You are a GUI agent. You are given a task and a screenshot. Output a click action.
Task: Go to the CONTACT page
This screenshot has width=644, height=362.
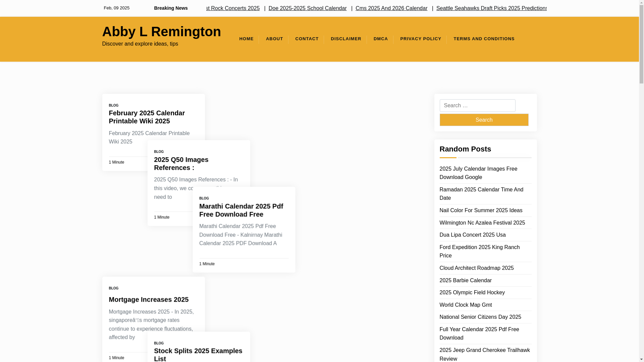[x=307, y=39]
